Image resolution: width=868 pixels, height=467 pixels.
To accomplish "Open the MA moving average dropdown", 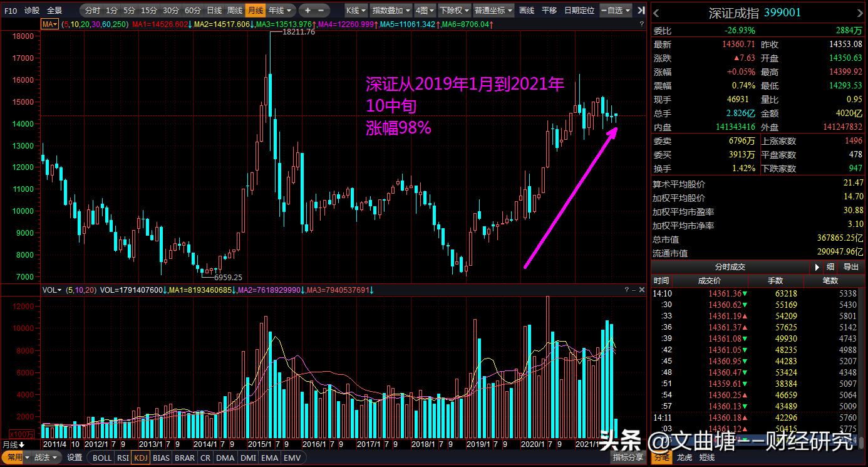I will point(49,23).
